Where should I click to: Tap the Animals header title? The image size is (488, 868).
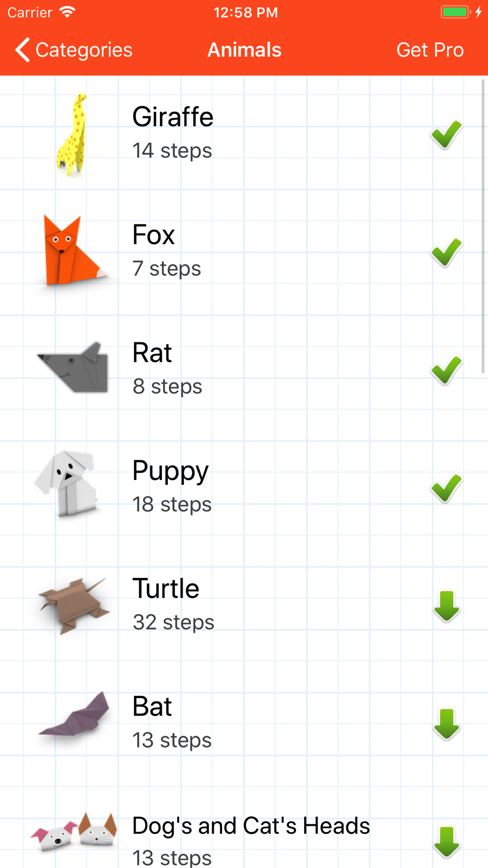[244, 50]
